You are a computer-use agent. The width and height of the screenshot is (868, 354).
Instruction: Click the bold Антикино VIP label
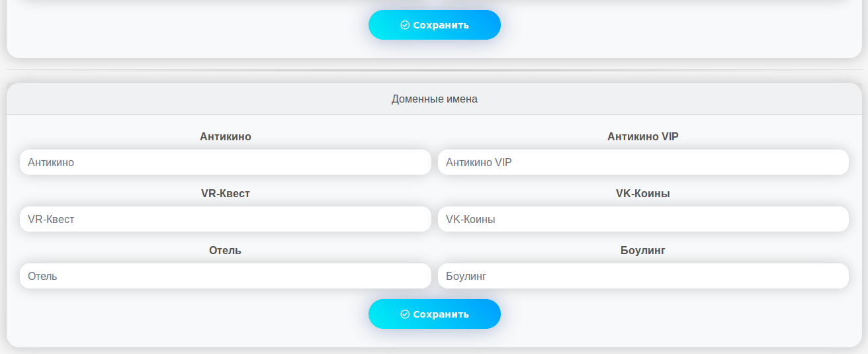pyautogui.click(x=643, y=136)
